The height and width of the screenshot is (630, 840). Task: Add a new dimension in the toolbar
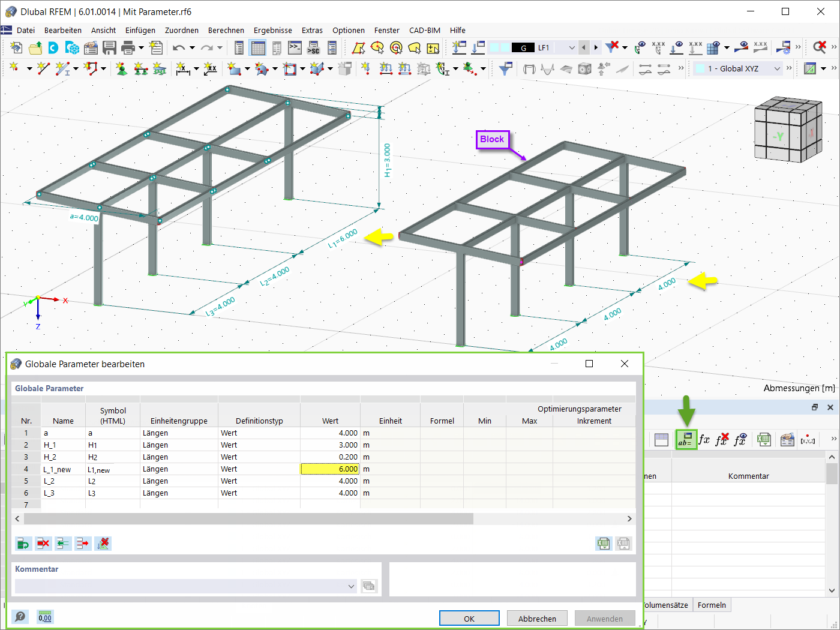click(183, 68)
